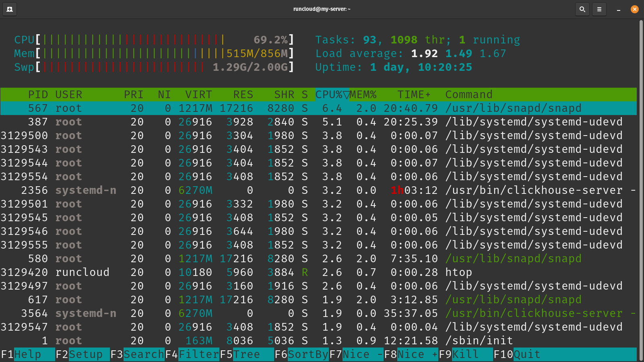
Task: Click the new tab icon in title bar
Action: (x=10, y=9)
